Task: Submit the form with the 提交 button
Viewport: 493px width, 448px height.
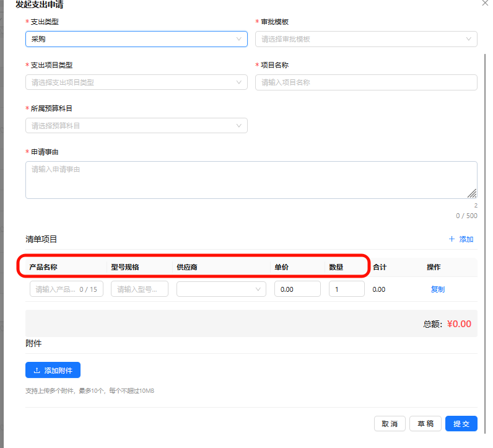Action: coord(461,424)
